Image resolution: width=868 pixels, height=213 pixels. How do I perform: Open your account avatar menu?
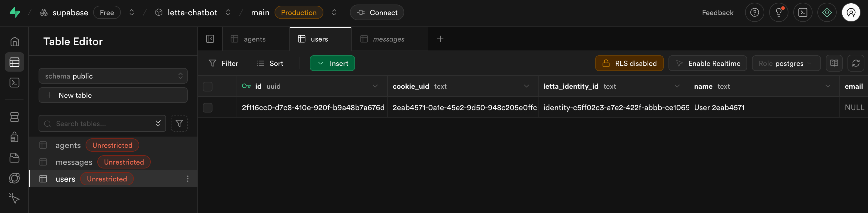click(x=851, y=12)
